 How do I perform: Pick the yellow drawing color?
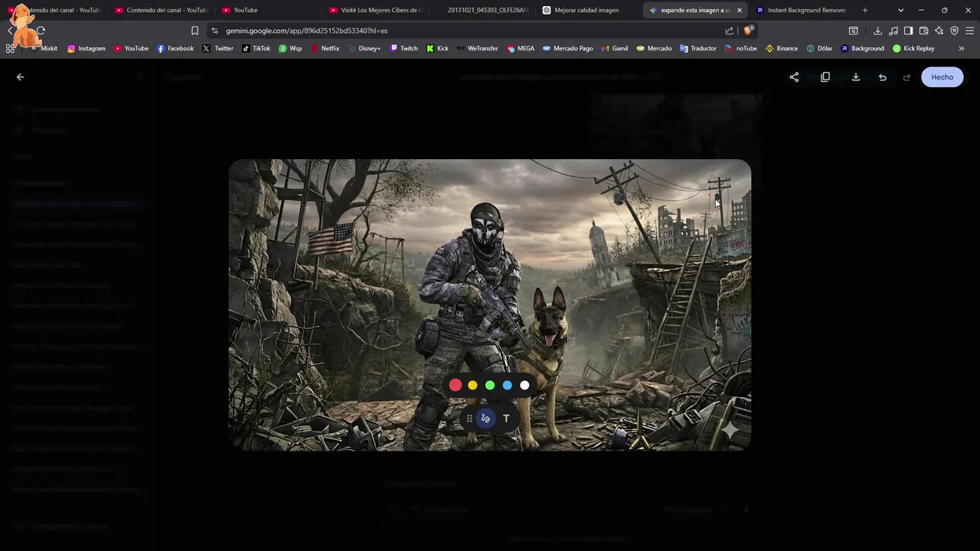point(472,385)
